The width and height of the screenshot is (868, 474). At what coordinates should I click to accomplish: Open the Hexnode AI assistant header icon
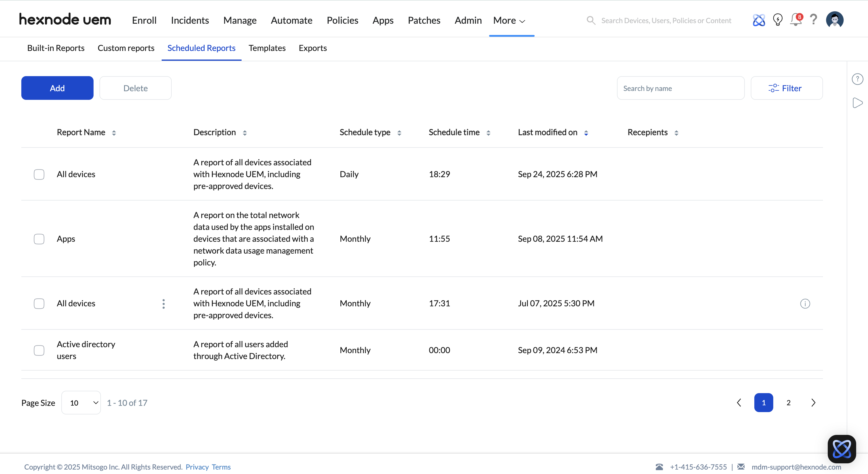[x=758, y=20]
